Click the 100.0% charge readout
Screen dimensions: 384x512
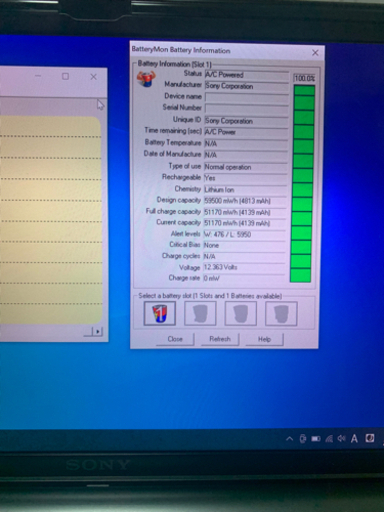304,78
